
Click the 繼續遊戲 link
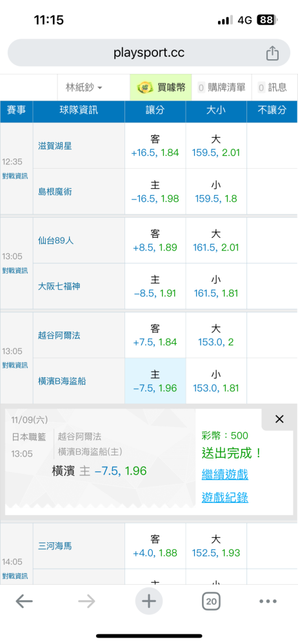click(225, 475)
